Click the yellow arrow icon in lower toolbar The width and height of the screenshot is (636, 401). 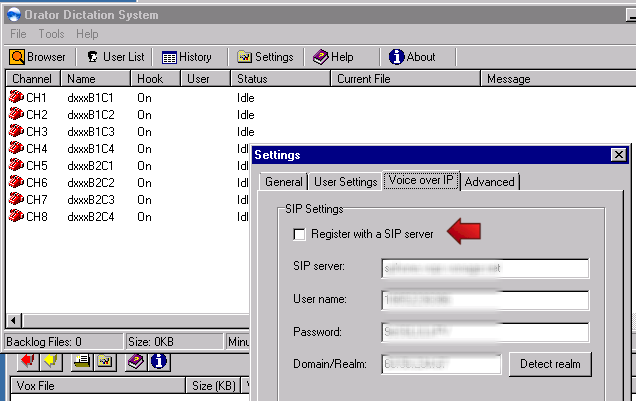pos(51,361)
